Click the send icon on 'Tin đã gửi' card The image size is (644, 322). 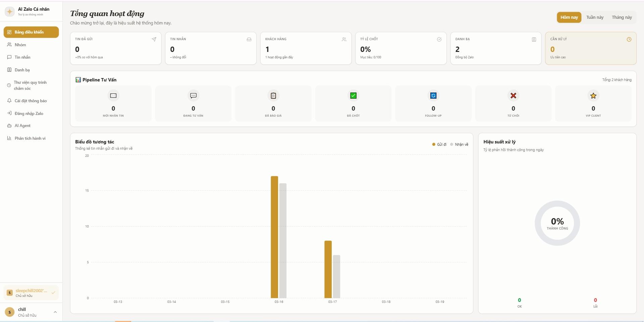[154, 39]
